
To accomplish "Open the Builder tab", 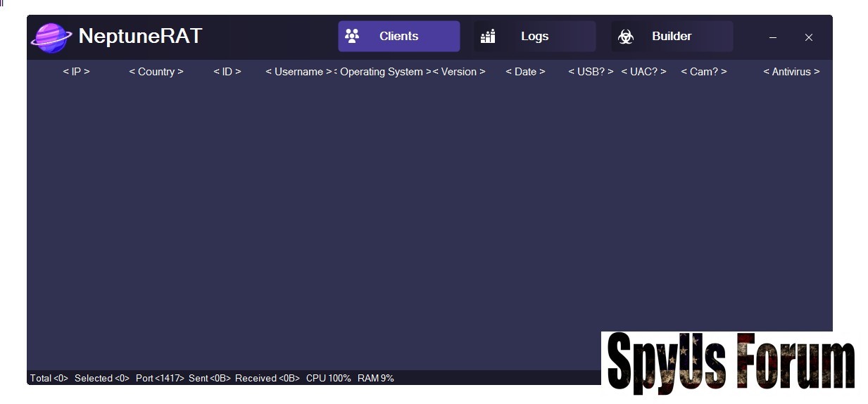I will click(672, 37).
